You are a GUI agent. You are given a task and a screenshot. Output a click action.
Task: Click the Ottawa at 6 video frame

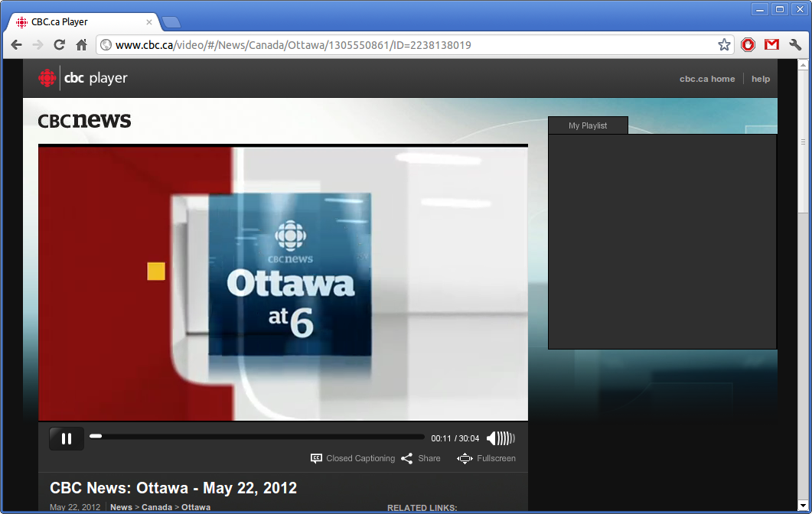click(x=283, y=284)
